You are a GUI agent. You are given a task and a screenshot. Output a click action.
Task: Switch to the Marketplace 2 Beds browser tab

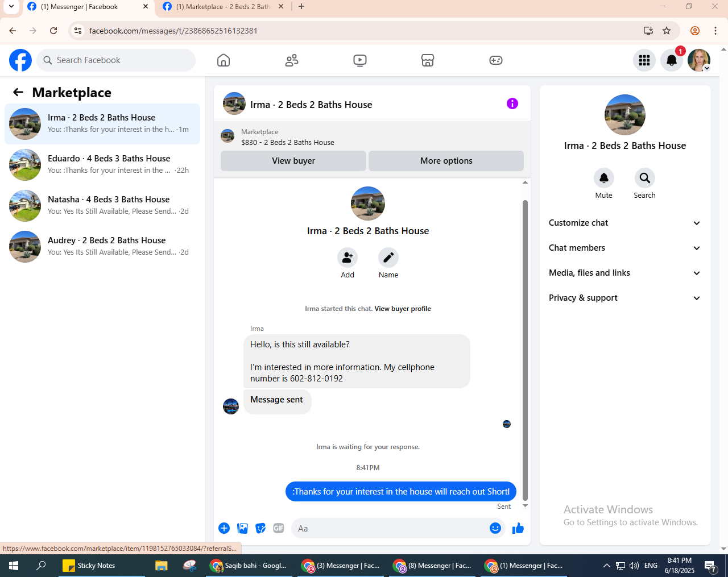coord(222,7)
